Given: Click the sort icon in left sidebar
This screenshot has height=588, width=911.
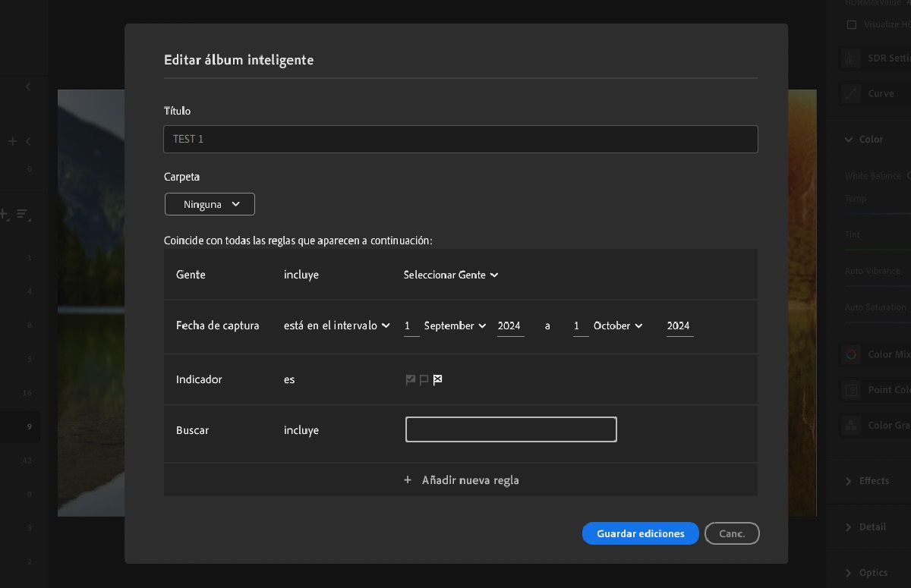Looking at the screenshot, I should point(23,215).
